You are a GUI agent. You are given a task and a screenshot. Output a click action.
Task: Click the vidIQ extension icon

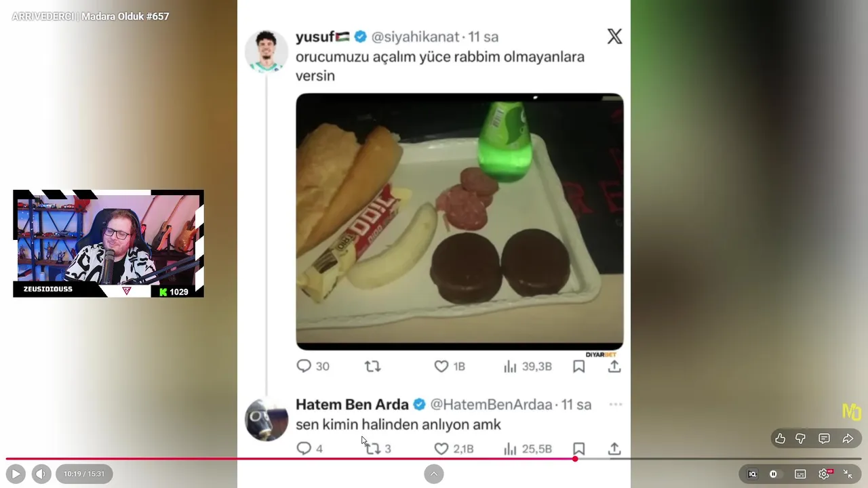point(752,474)
